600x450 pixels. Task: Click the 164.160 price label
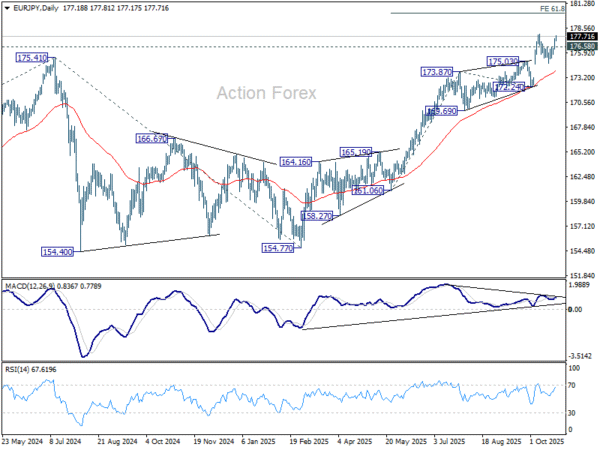(x=295, y=161)
